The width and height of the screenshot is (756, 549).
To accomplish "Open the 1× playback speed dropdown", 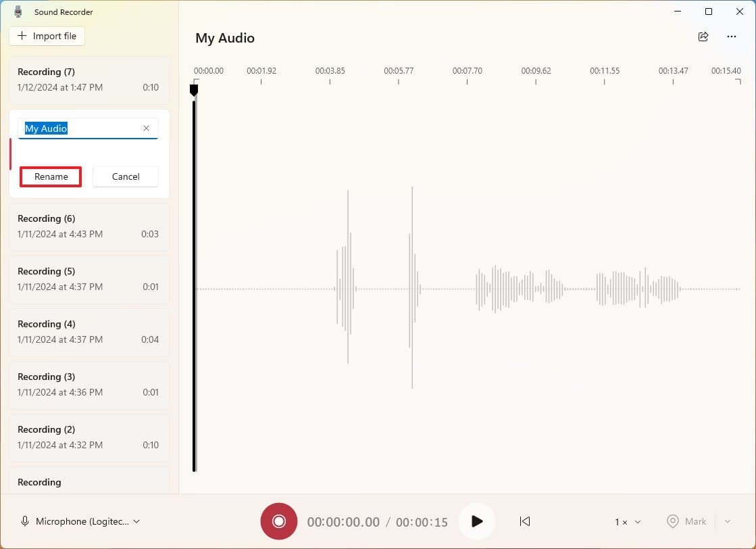I will 628,522.
